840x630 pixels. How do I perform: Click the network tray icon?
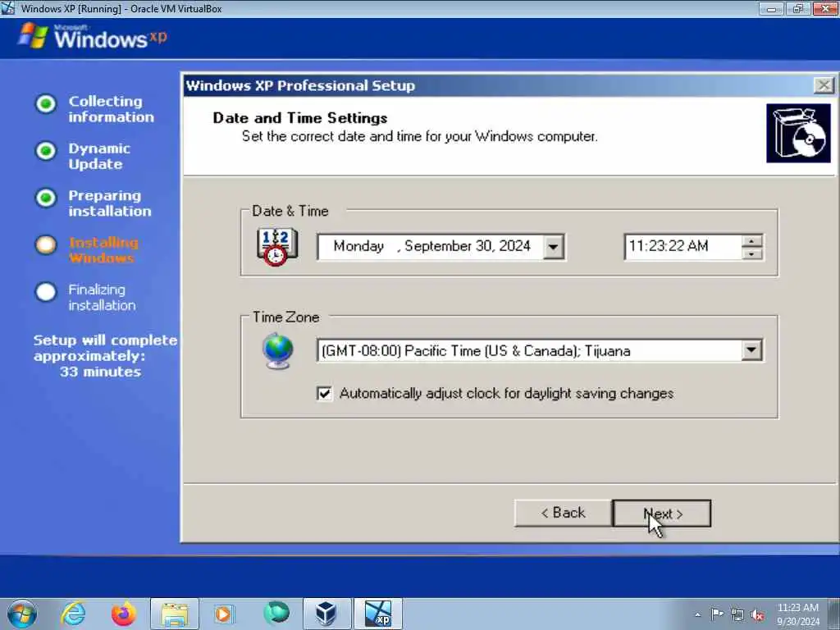tap(737, 615)
